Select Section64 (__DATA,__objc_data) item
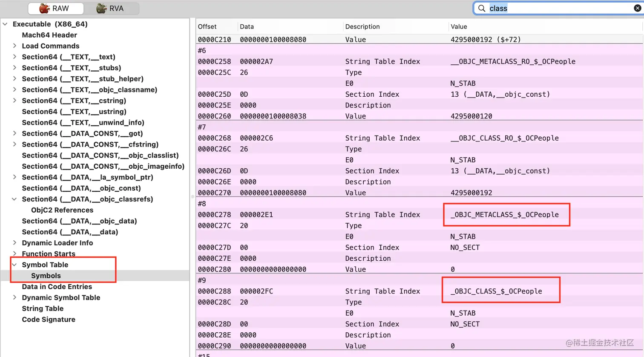644x357 pixels. tap(79, 221)
